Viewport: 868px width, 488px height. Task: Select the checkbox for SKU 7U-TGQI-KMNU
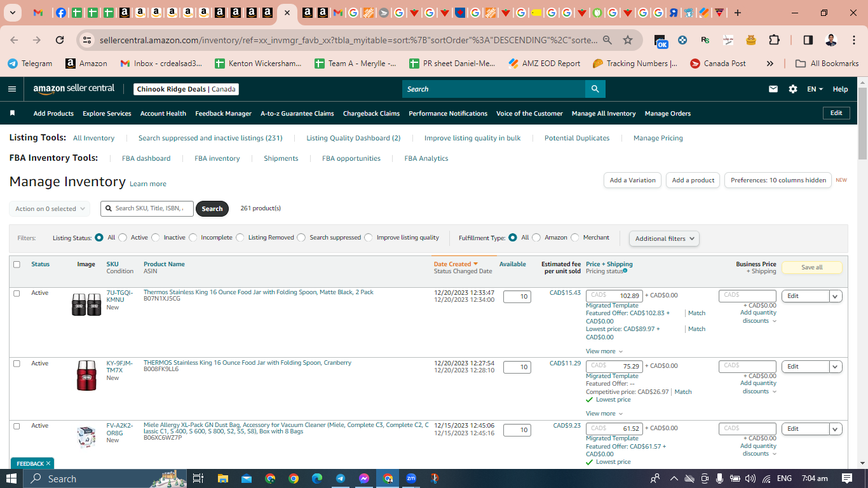(17, 293)
